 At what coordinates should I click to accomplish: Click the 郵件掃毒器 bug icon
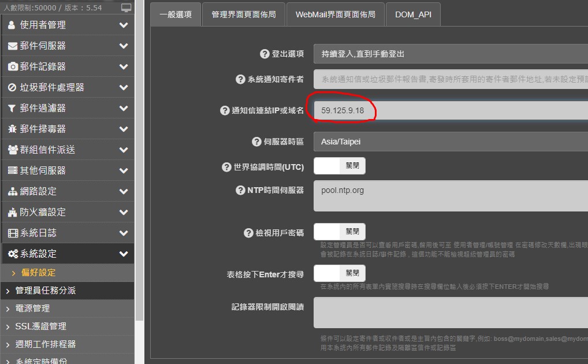pyautogui.click(x=12, y=129)
